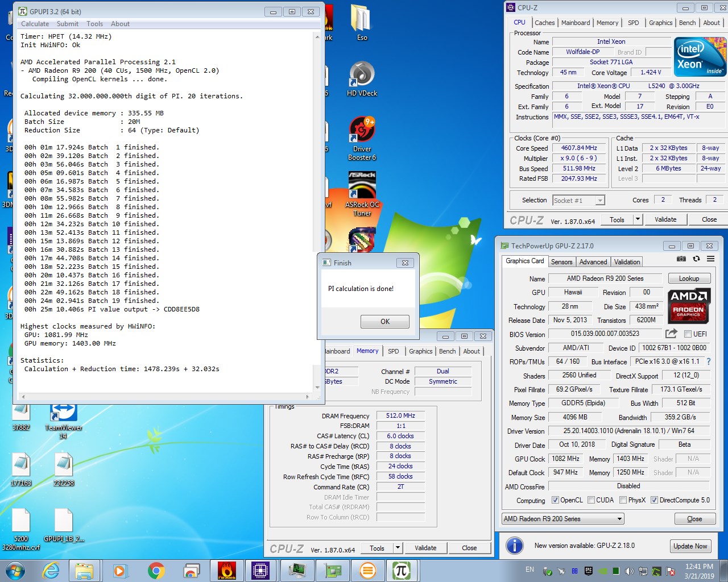Viewport: 728px width, 582px height.
Task: Open the Validation tab in GPU-Z
Action: (627, 262)
